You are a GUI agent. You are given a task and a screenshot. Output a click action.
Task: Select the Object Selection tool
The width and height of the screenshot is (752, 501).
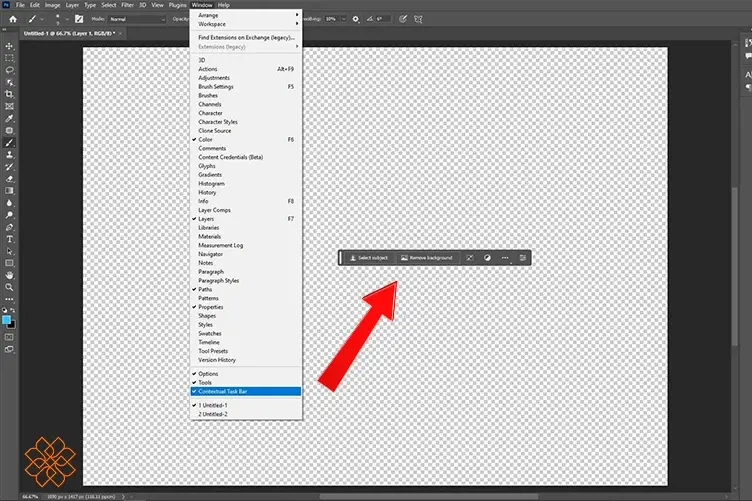9,82
